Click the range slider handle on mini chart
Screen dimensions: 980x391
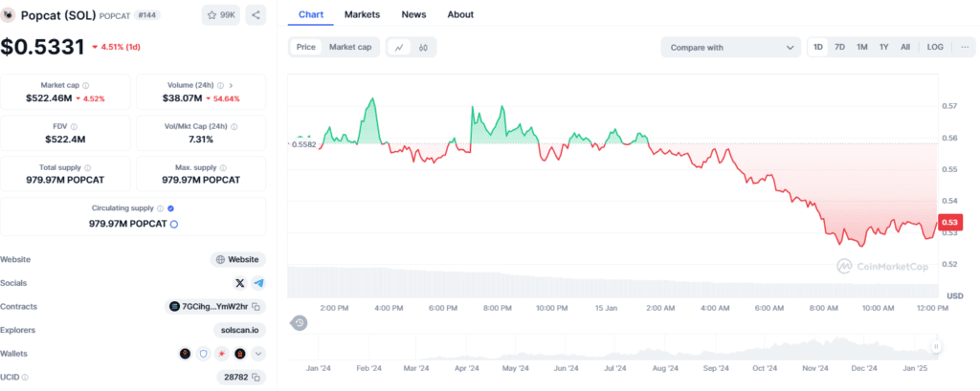pos(936,347)
